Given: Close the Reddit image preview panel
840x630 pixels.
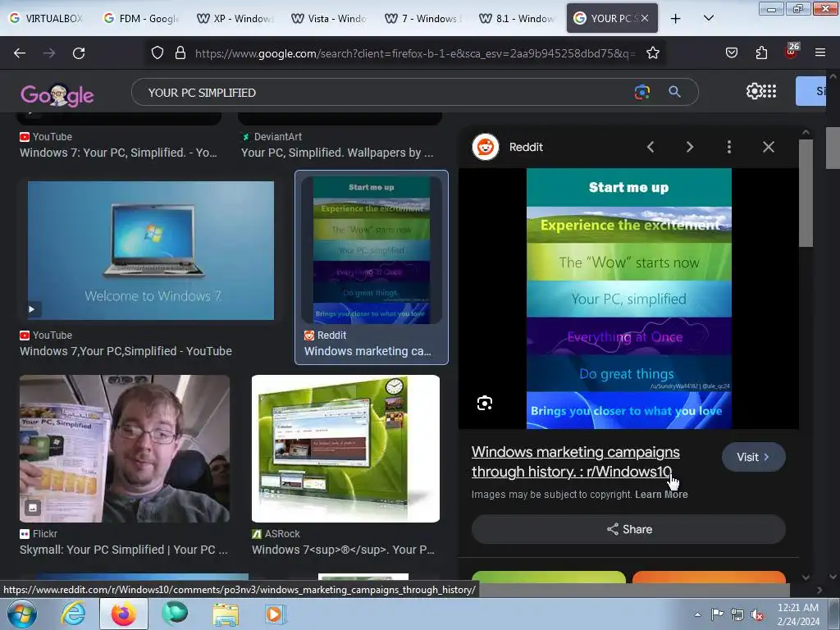Looking at the screenshot, I should click(768, 147).
